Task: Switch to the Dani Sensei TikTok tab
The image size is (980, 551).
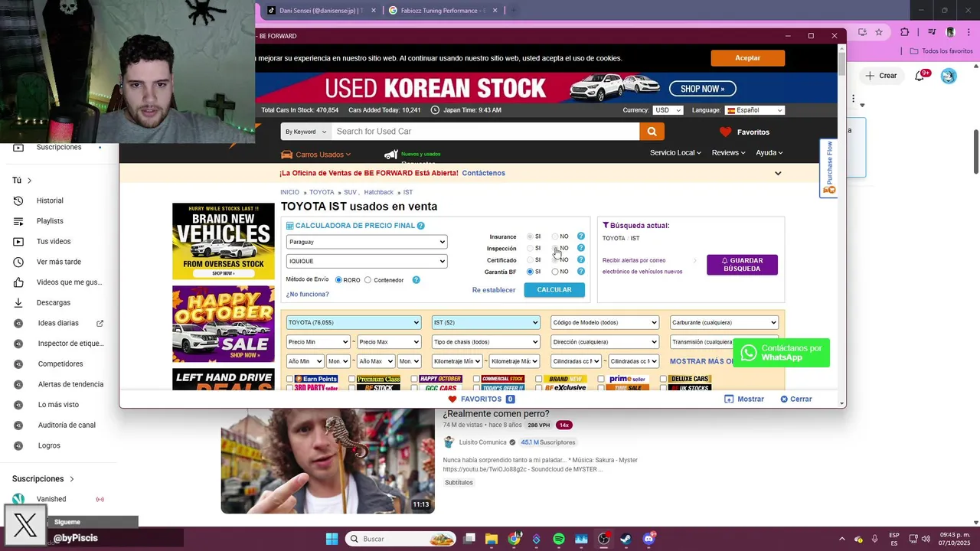Action: tap(322, 11)
